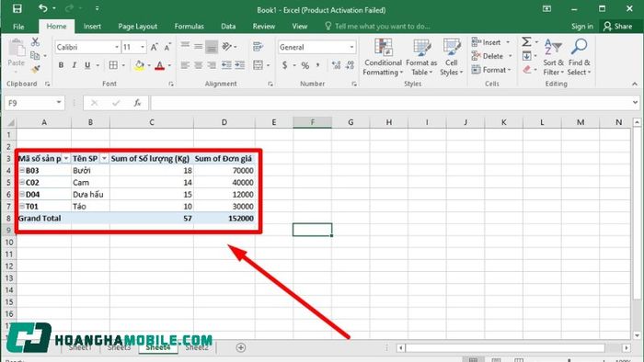Click the Accounting dollar format icon
The width and height of the screenshot is (644, 362).
(x=284, y=65)
